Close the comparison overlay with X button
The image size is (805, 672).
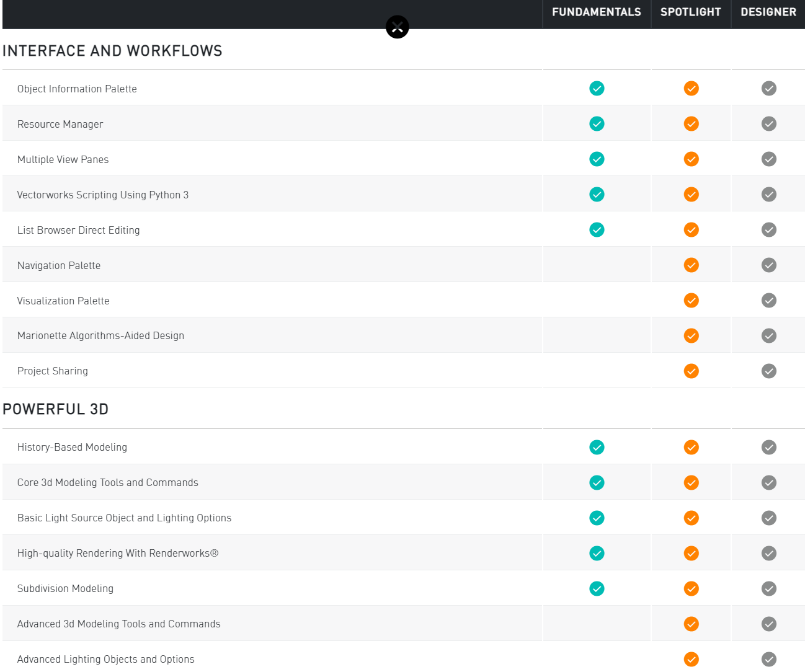tap(397, 27)
